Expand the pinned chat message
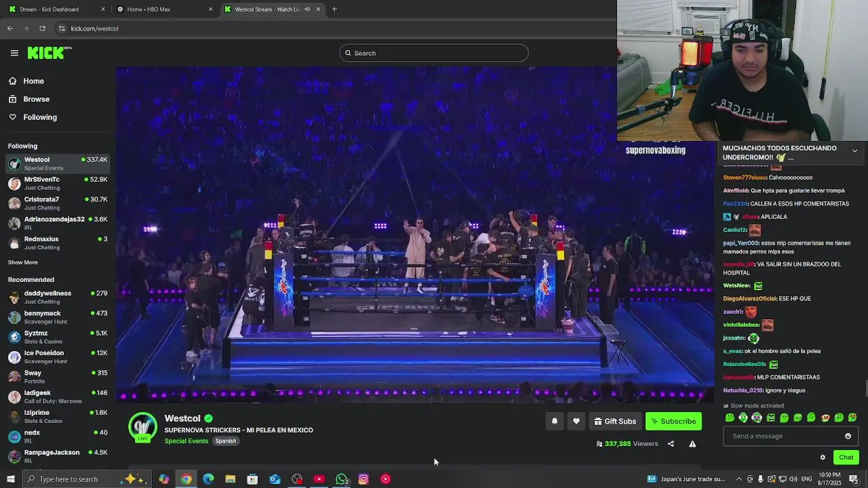This screenshot has height=488, width=868. click(x=854, y=150)
